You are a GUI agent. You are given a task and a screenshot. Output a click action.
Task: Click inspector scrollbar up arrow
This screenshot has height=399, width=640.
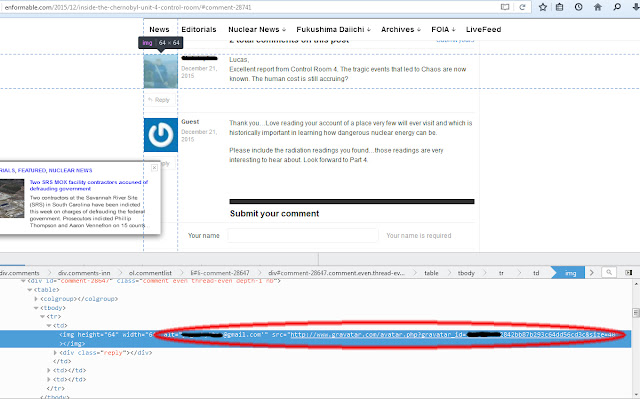tap(636, 283)
